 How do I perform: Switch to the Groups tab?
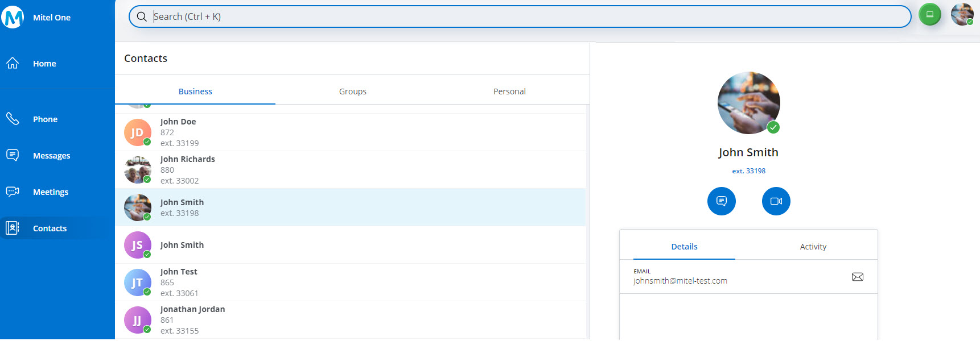pos(352,92)
